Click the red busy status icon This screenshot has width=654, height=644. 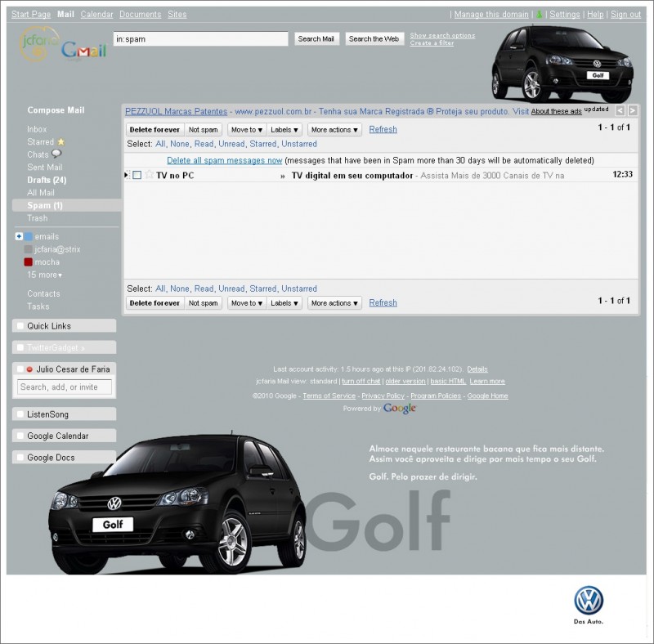tap(29, 369)
